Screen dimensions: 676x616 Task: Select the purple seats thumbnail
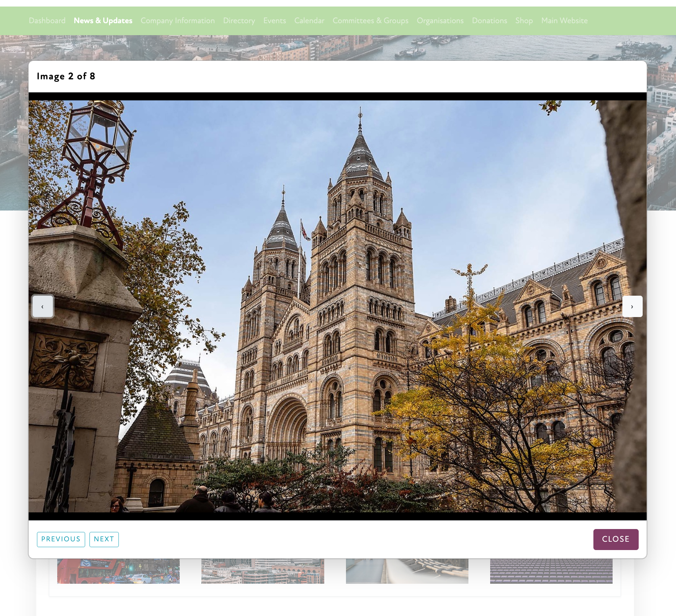click(551, 571)
